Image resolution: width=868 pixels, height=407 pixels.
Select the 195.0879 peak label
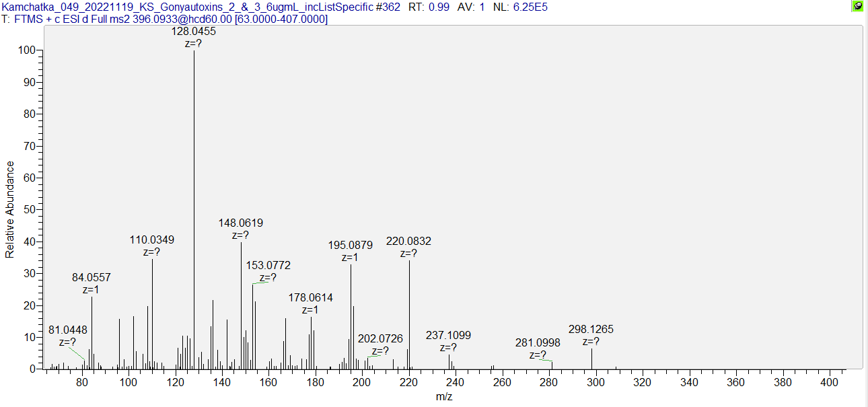(350, 245)
